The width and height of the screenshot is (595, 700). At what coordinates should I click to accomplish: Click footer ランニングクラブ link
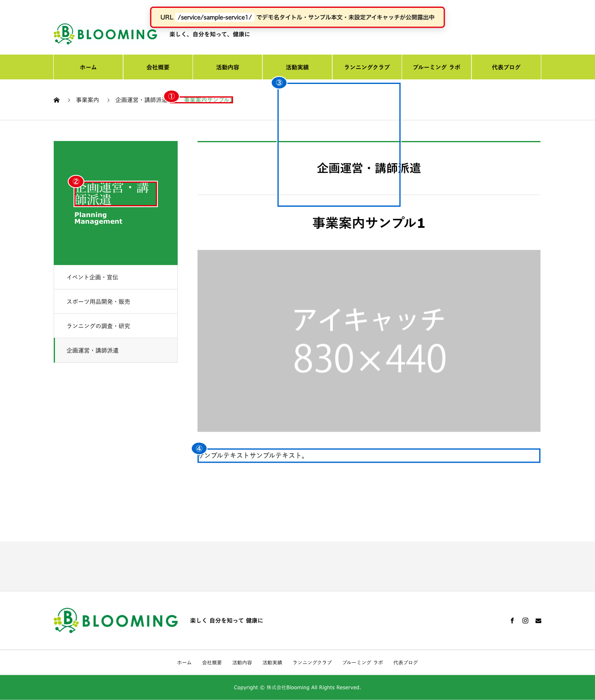point(312,662)
